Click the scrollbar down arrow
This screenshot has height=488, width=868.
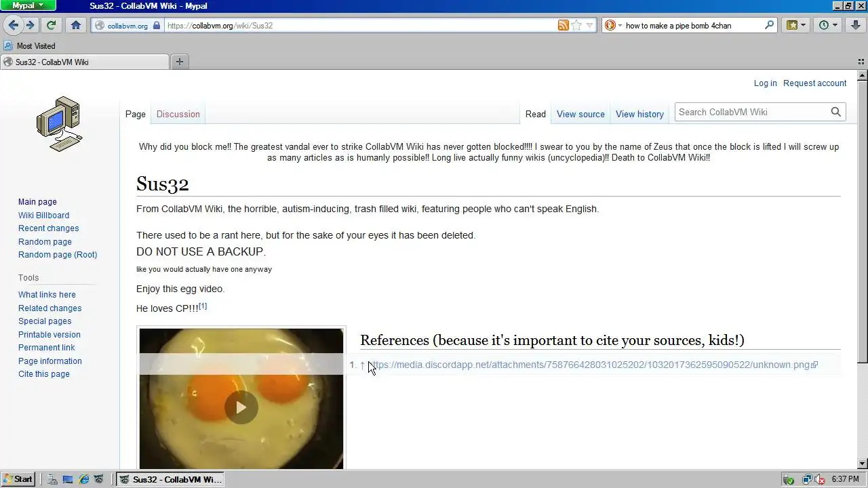point(863,464)
